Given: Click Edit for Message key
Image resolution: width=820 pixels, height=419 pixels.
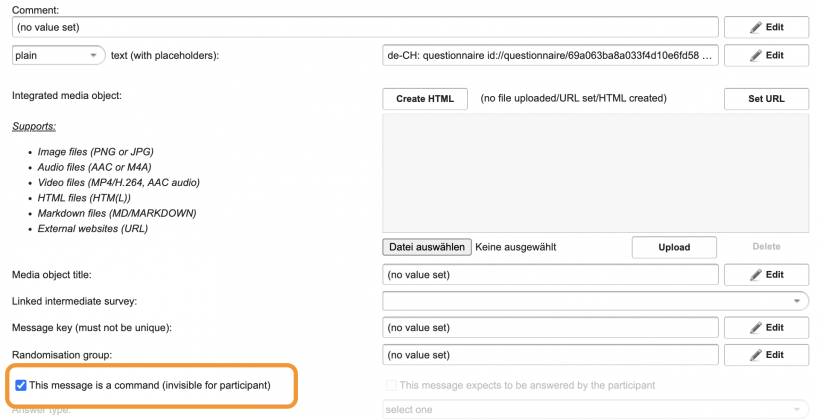Looking at the screenshot, I should (766, 328).
